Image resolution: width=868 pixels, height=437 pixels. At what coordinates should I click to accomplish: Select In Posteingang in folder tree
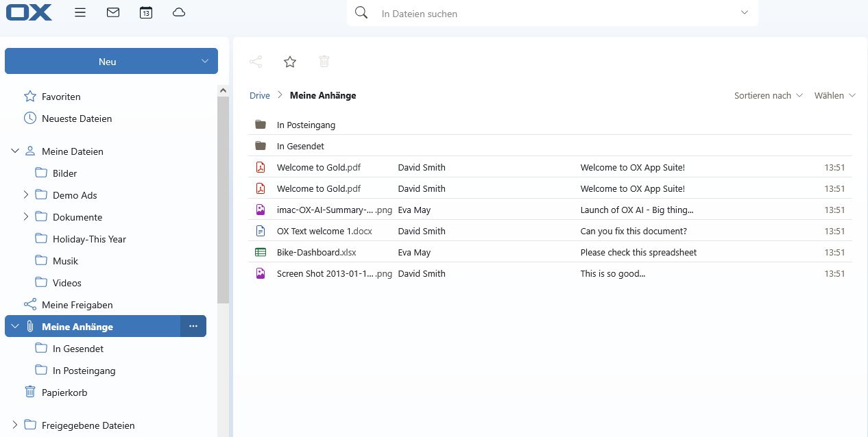click(84, 371)
